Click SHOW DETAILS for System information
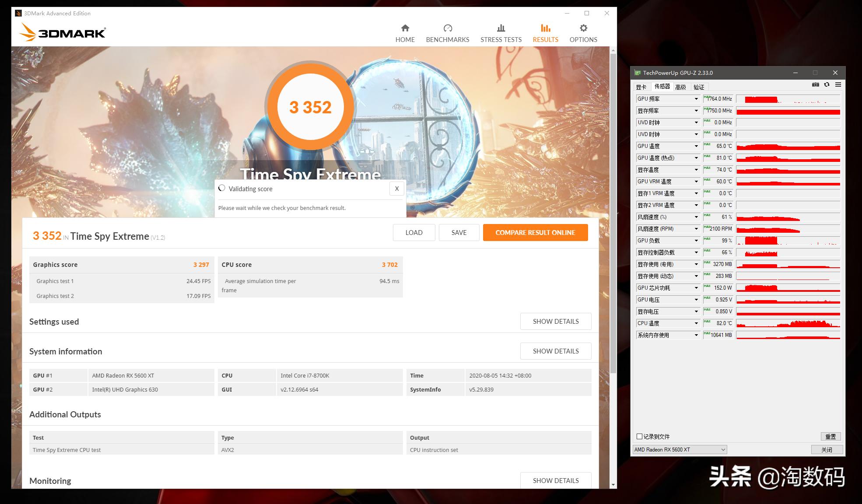Viewport: 862px width, 504px height. click(555, 351)
